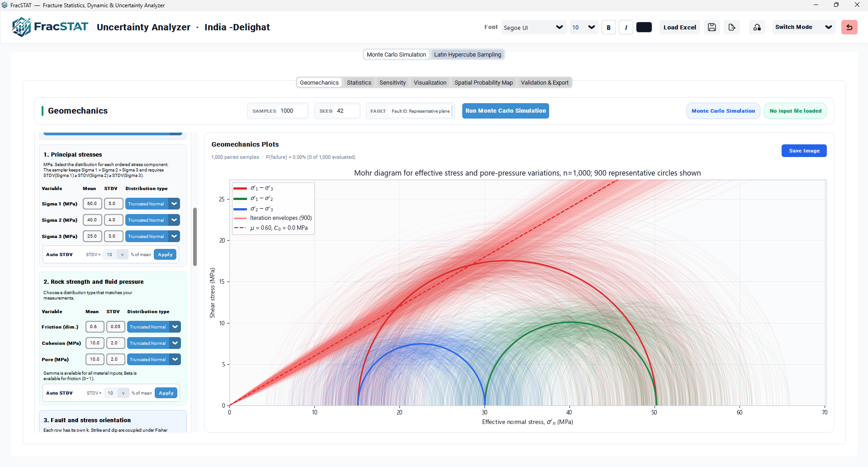The image size is (868, 467).
Task: Click the lock/unlock layout icon
Action: [757, 27]
